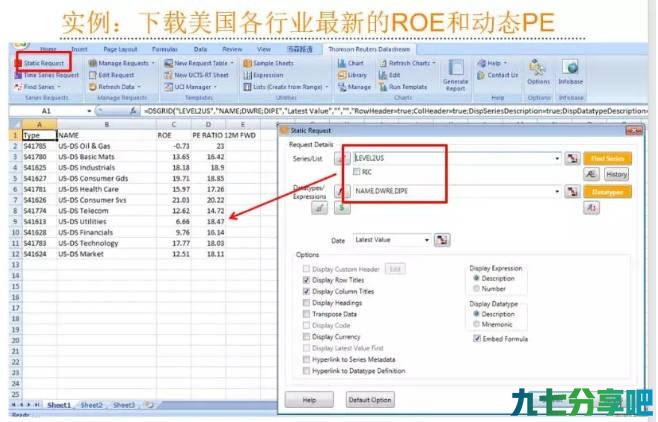Open Static Request in the ribbon

43,63
